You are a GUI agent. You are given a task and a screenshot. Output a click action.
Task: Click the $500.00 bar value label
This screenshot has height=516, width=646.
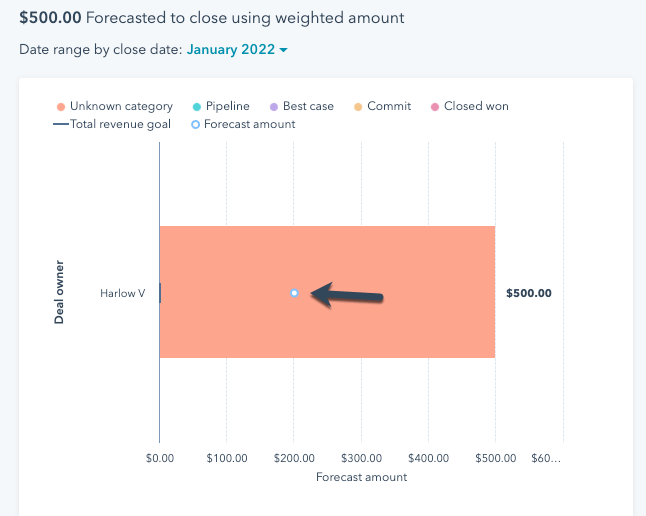529,293
